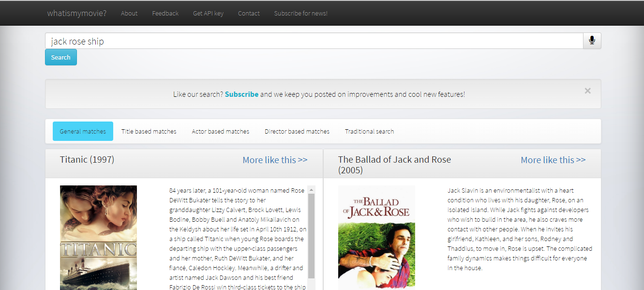Screen dimensions: 644x290
Task: Open the Traditional search tab
Action: tap(369, 131)
